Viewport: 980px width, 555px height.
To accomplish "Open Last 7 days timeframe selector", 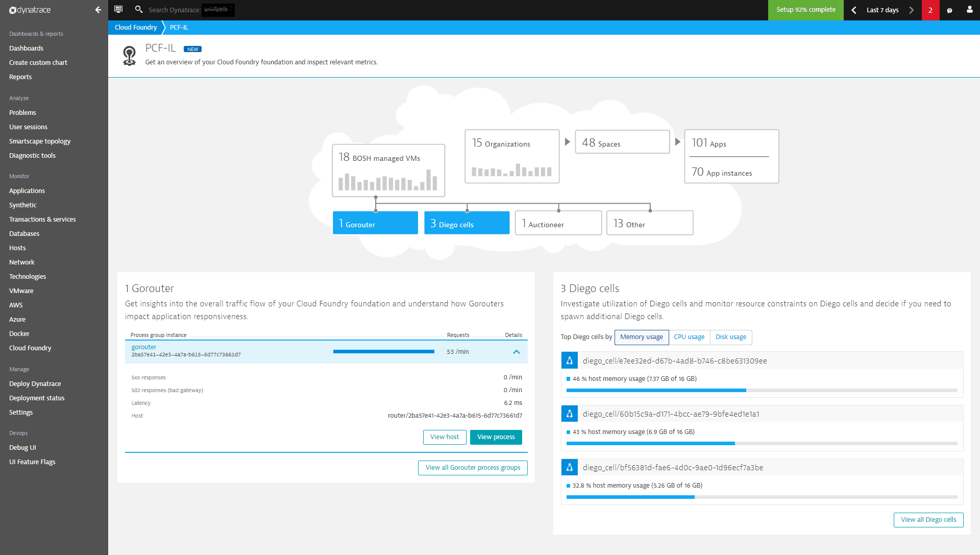I will coord(882,10).
